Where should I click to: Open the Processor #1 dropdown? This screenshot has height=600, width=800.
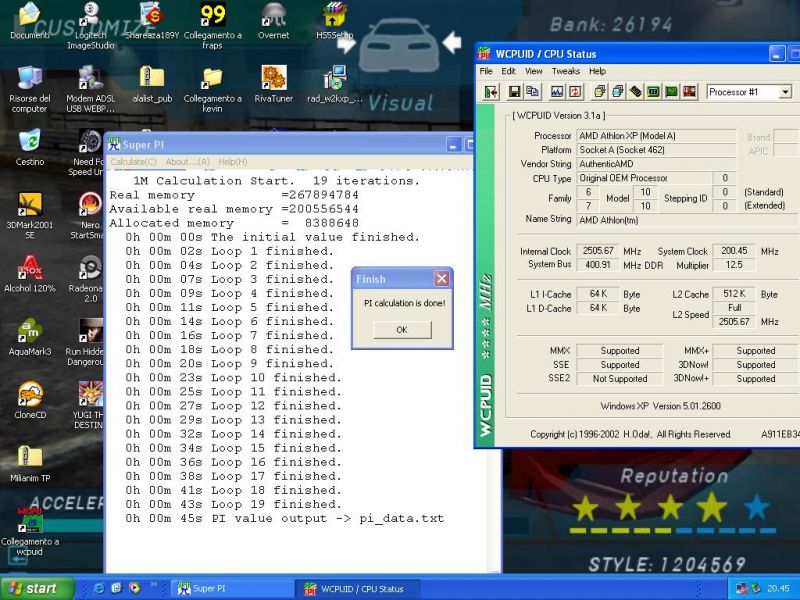click(786, 92)
